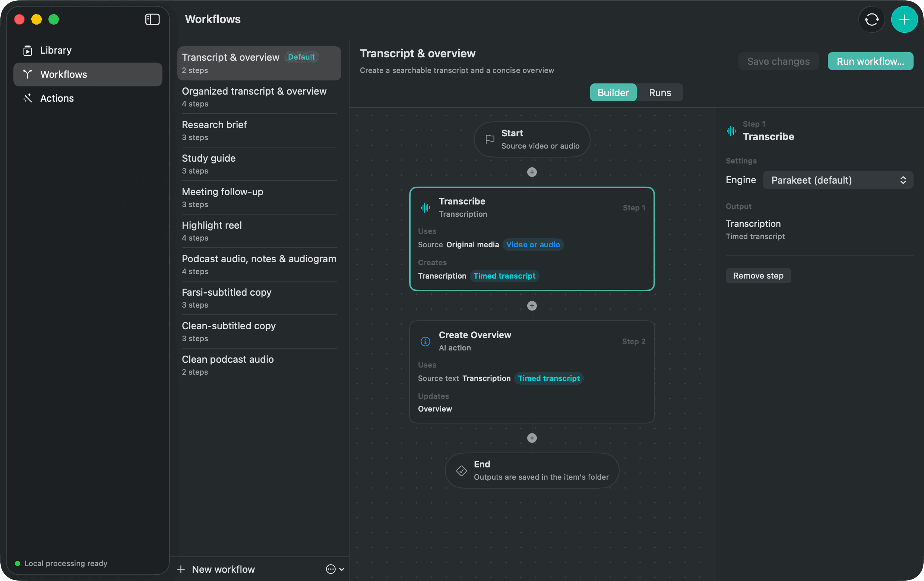Select the Create Overview step card

click(x=531, y=372)
